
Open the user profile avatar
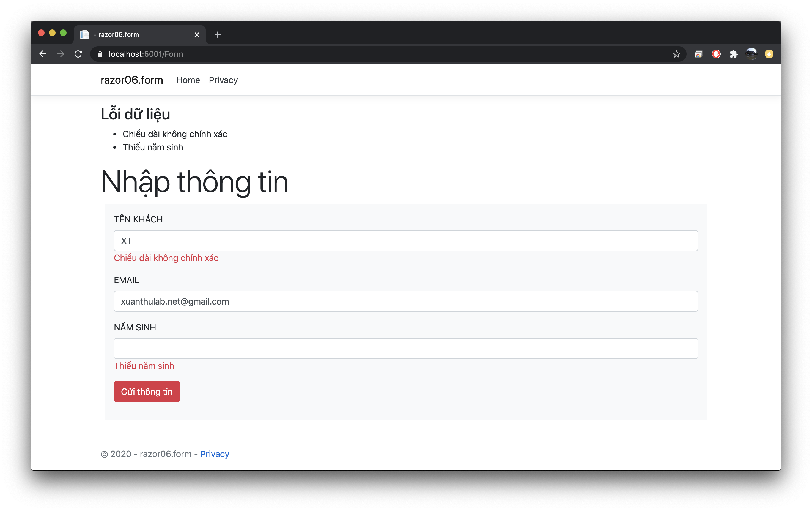[751, 54]
